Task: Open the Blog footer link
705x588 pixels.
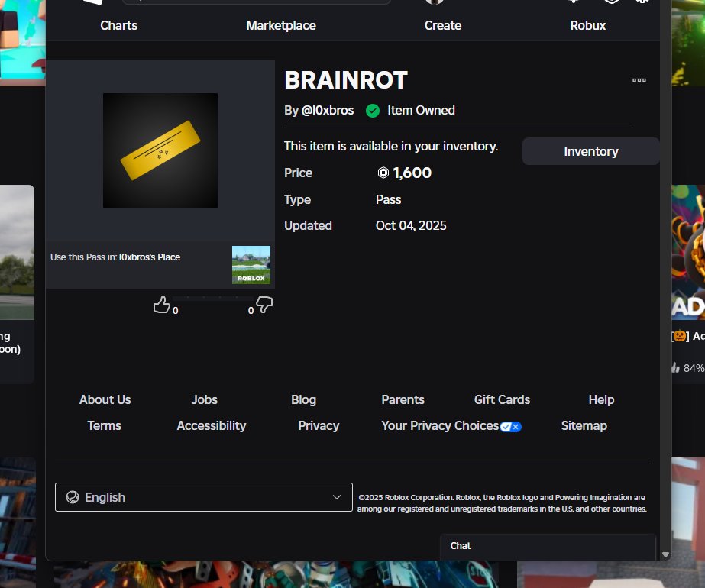Action: (x=303, y=399)
